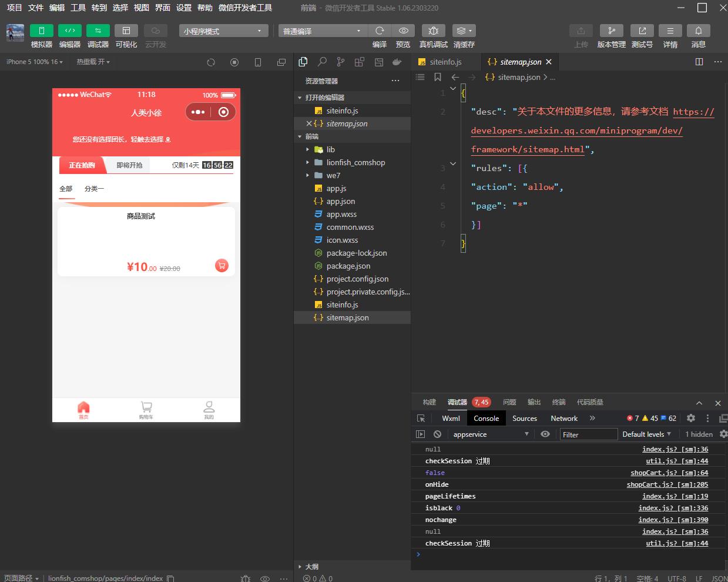
Task: Open 版本管理 version control
Action: tap(612, 31)
